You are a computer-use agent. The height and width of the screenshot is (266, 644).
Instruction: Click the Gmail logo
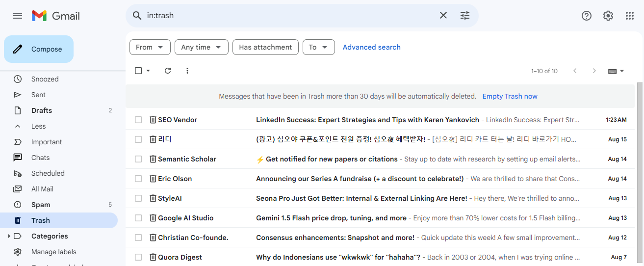pyautogui.click(x=55, y=16)
